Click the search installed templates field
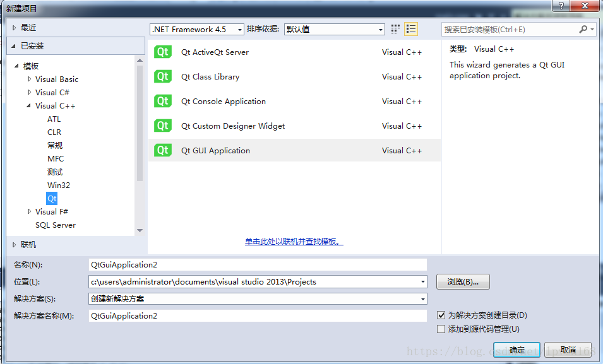 coord(510,29)
